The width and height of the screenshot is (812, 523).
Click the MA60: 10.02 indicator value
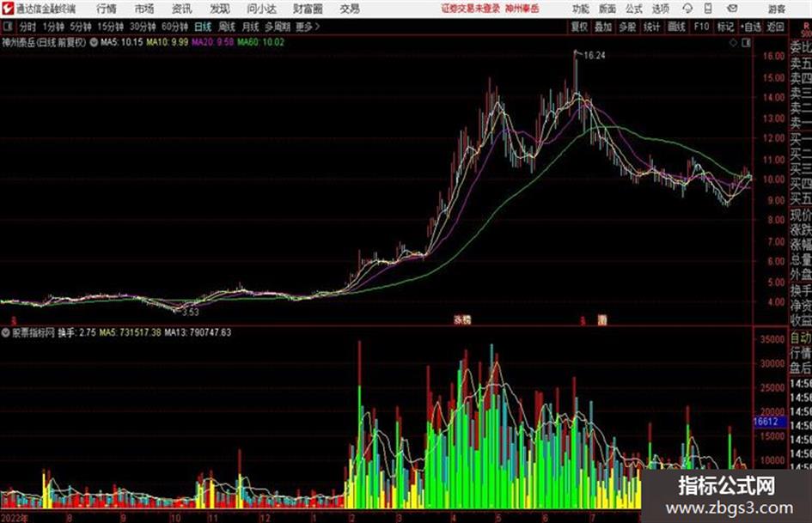pyautogui.click(x=260, y=42)
